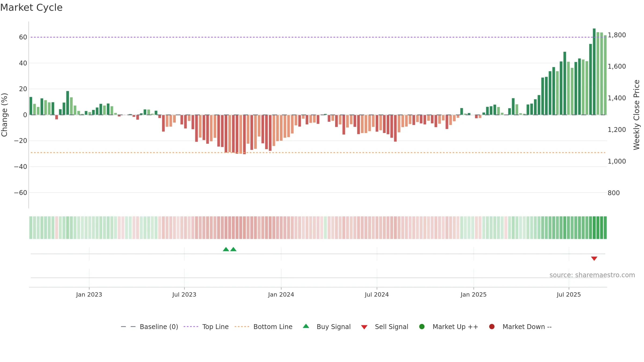Click the red Sell Signal triangle in legend

click(x=364, y=327)
